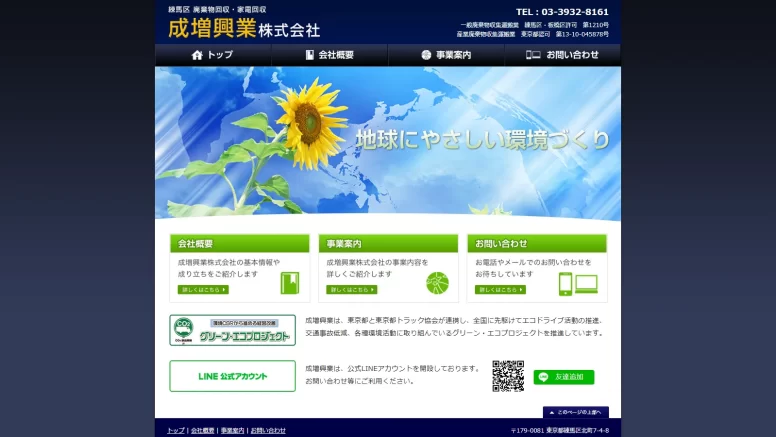776x437 pixels.
Task: Click 詳しくはこちら under 事業案内 card
Action: tap(352, 290)
